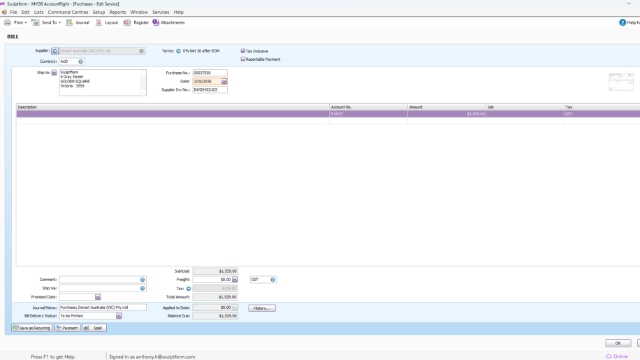
Task: Open the Journal toolbar button
Action: coord(78,22)
